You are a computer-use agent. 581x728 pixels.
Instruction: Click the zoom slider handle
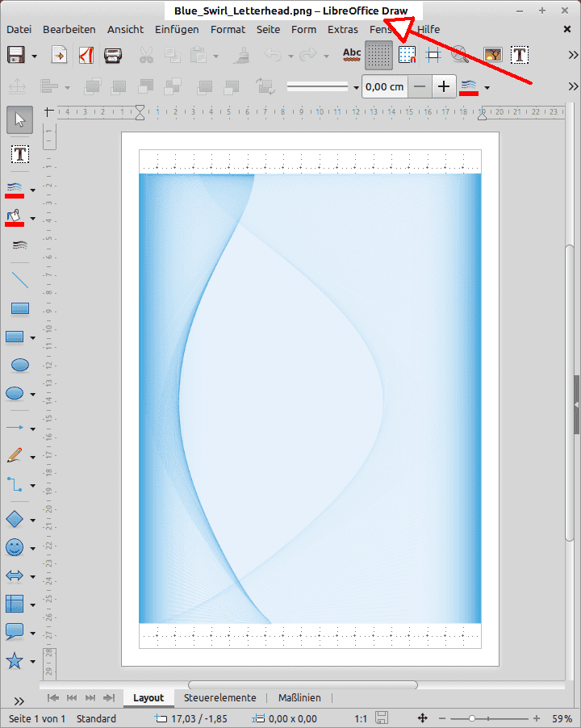471,718
